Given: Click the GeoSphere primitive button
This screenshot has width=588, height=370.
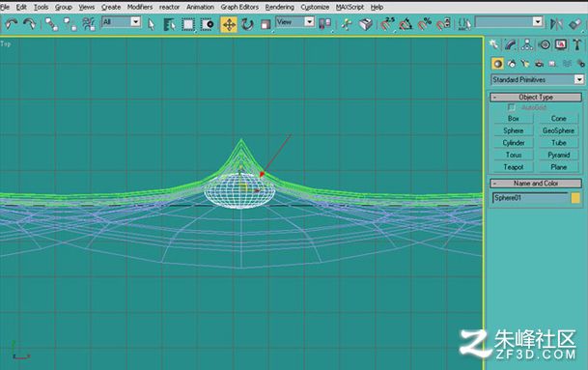Looking at the screenshot, I should tap(558, 130).
